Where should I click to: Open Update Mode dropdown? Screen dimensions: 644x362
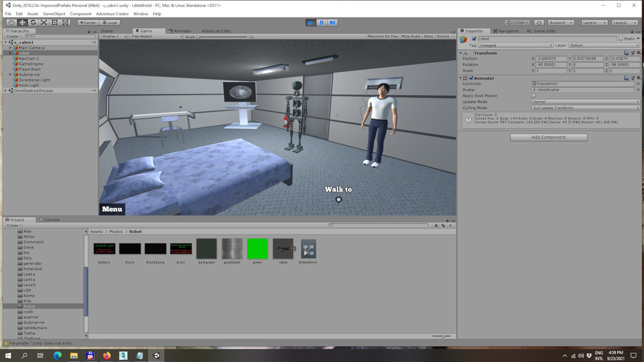pyautogui.click(x=586, y=102)
